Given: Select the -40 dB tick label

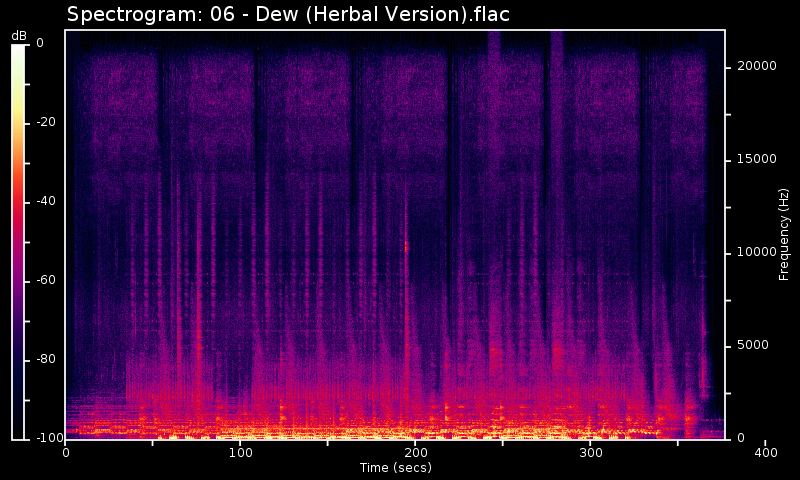Looking at the screenshot, I should pyautogui.click(x=43, y=201).
